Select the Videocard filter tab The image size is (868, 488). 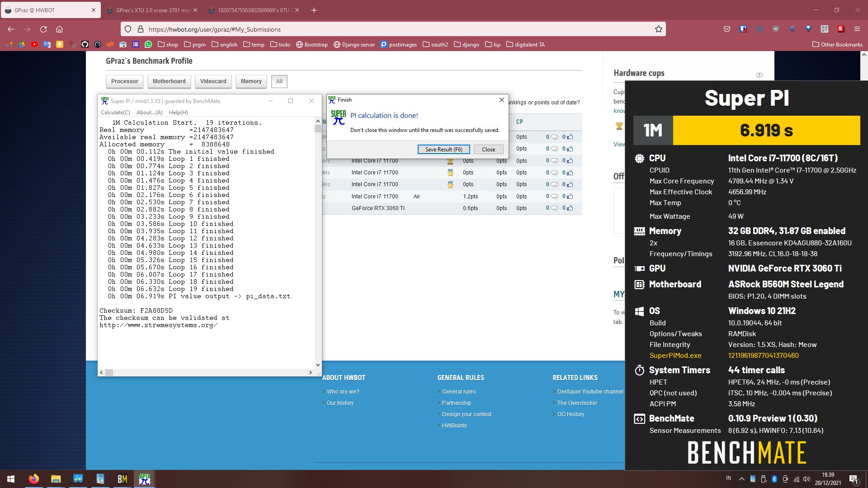tap(213, 81)
